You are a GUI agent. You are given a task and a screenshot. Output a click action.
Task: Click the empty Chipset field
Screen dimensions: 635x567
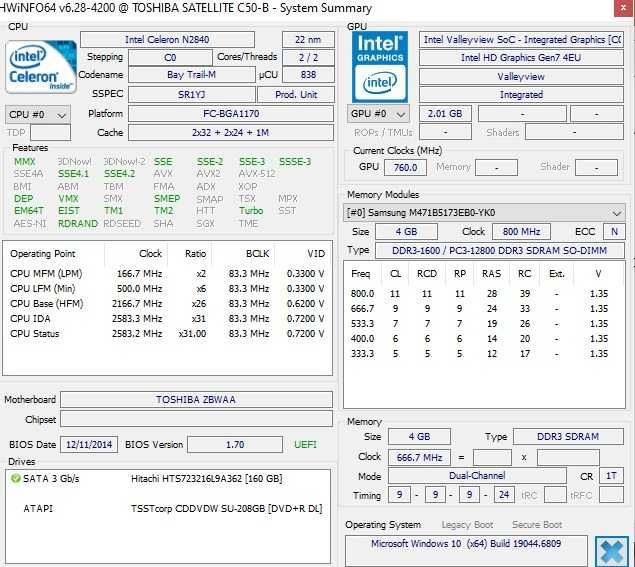(196, 419)
